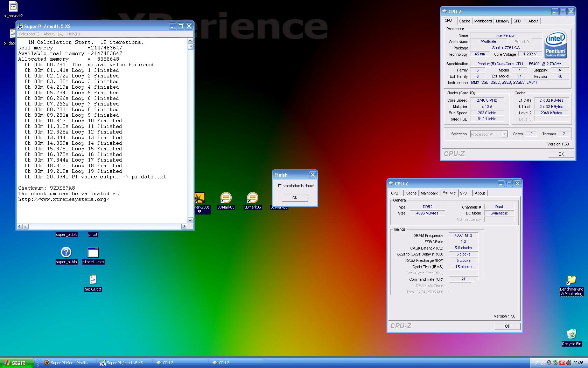Switch to Cache tab in lower CPU-Z window
The image size is (588, 368).
pyautogui.click(x=411, y=193)
